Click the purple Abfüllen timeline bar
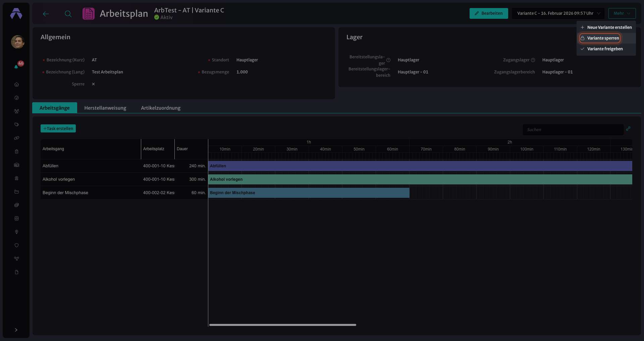 click(420, 166)
